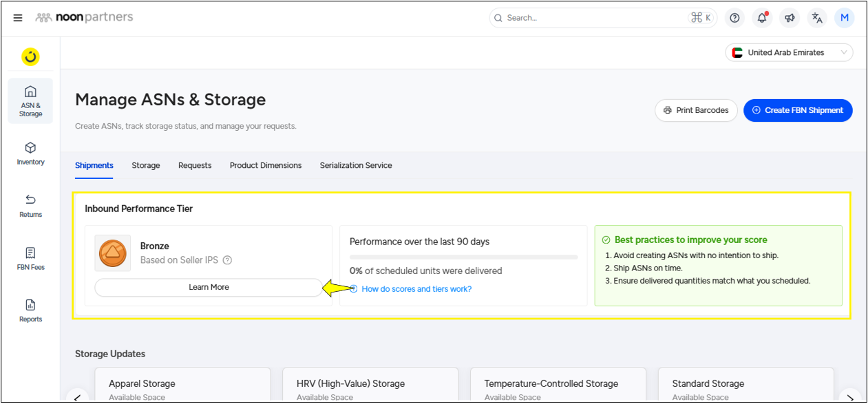
Task: Click the announcements megaphone icon
Action: (790, 18)
